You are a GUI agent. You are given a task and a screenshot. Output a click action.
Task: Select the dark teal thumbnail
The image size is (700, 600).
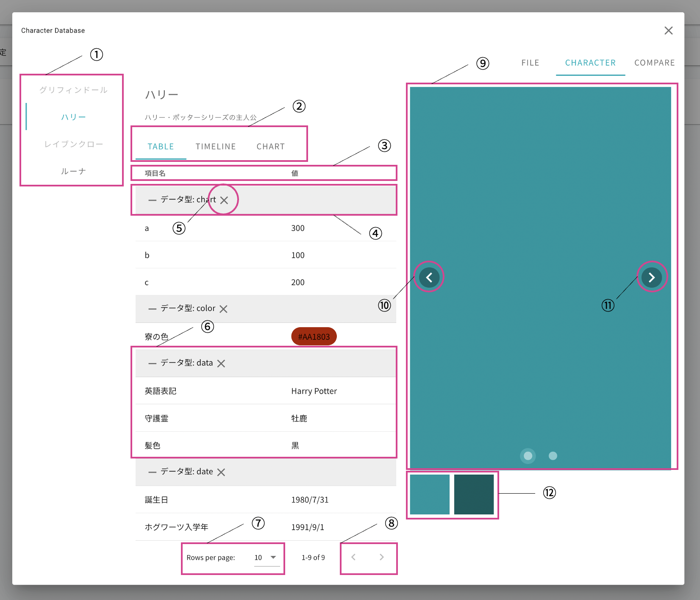pyautogui.click(x=474, y=494)
